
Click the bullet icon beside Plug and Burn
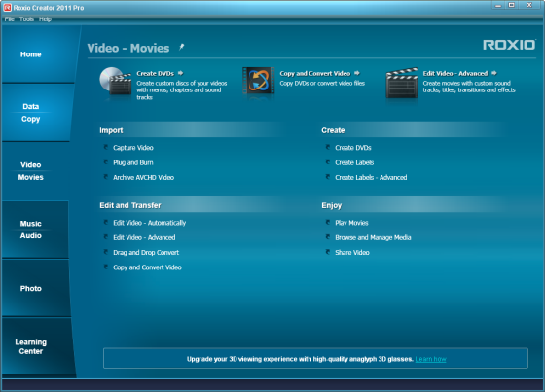click(x=106, y=162)
